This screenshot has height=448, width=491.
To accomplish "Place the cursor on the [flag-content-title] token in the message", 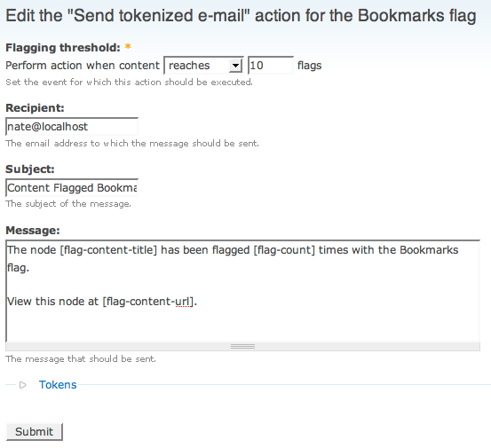I will (x=108, y=250).
